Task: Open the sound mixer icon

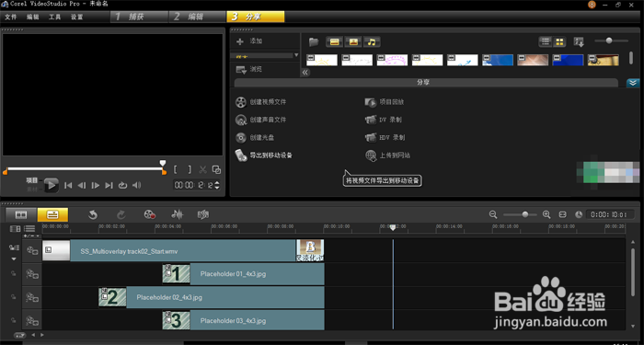Action: (177, 214)
